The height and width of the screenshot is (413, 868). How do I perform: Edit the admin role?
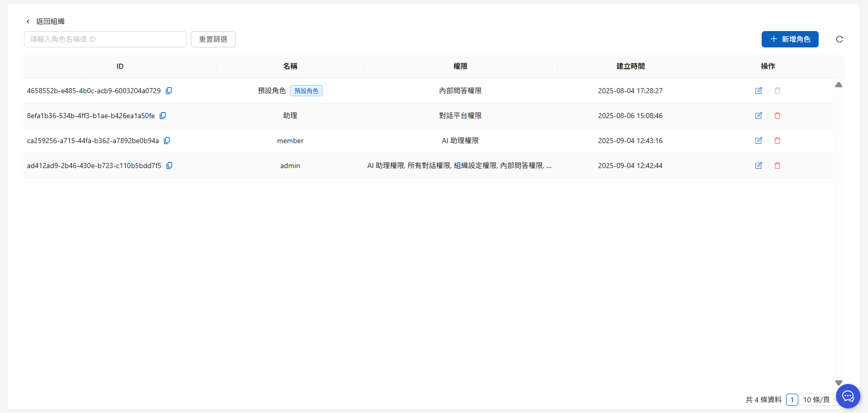pos(759,166)
